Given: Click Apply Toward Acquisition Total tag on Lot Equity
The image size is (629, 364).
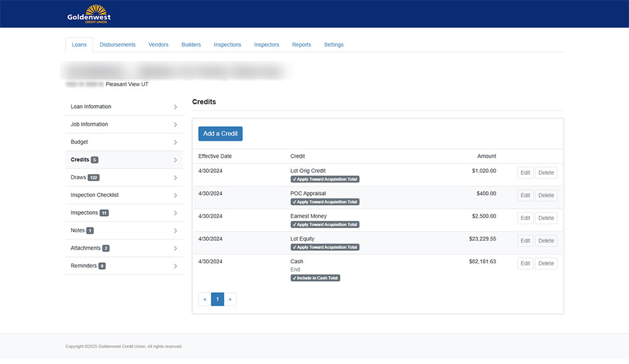Looking at the screenshot, I should point(325,247).
